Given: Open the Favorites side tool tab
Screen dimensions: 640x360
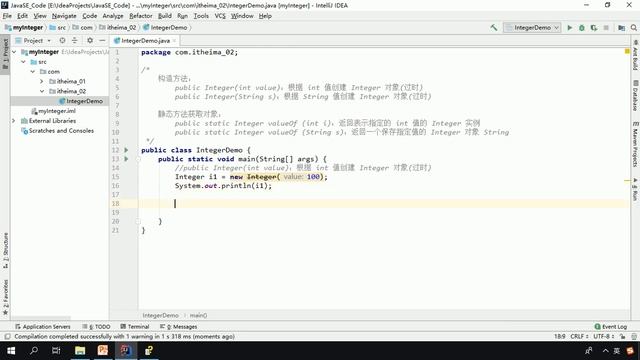Looking at the screenshot, I should 5,297.
